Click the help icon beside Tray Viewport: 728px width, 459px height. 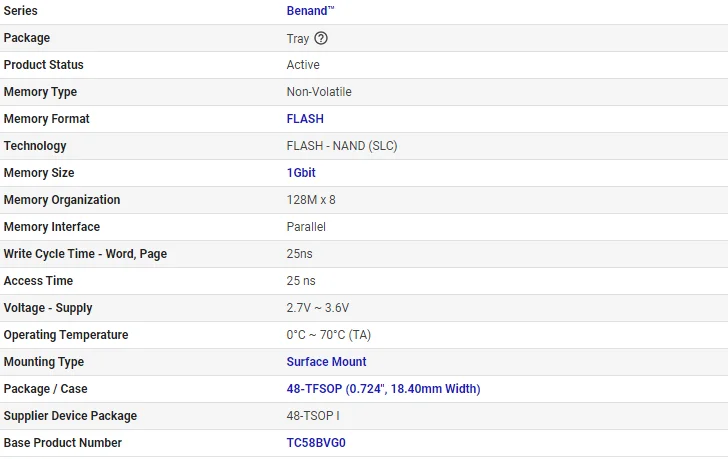click(321, 38)
